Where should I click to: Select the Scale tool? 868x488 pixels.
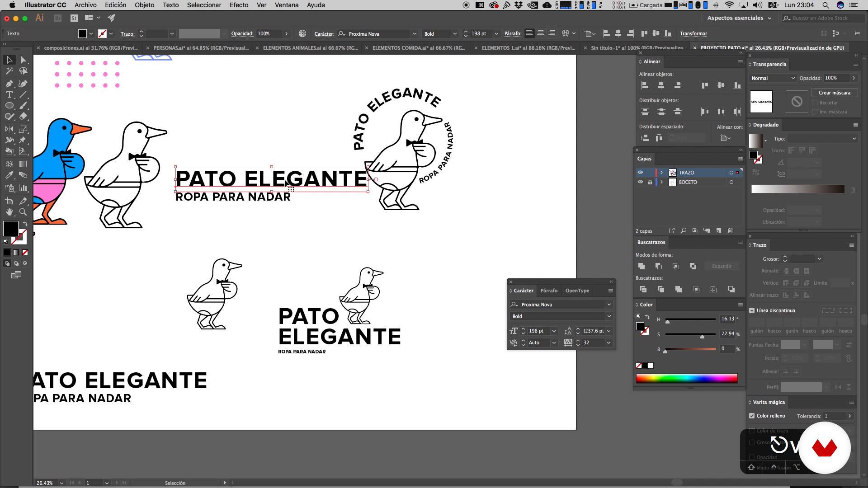(23, 129)
